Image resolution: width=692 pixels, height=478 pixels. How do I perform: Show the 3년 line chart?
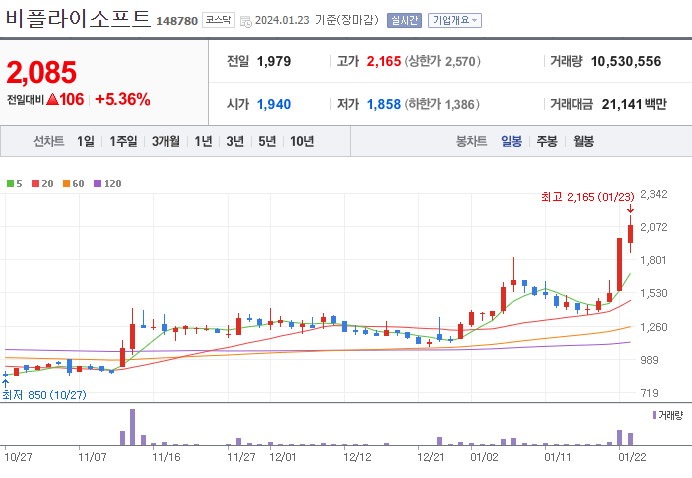click(x=235, y=141)
